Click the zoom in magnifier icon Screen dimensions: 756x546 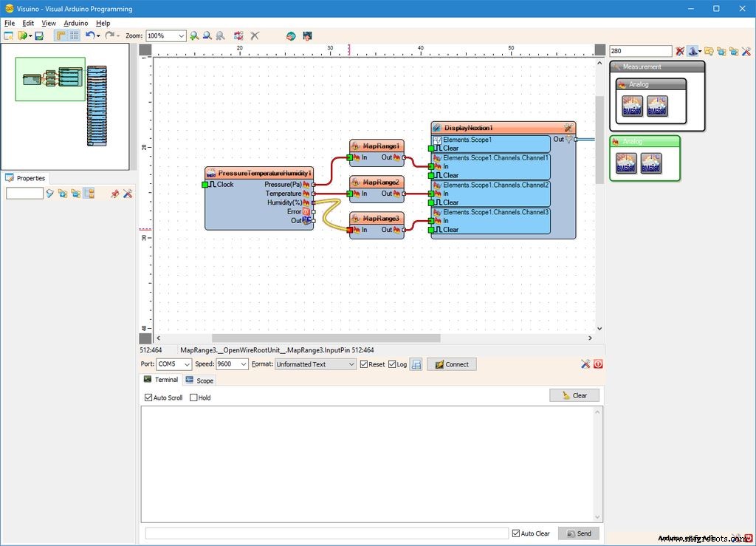(x=194, y=35)
